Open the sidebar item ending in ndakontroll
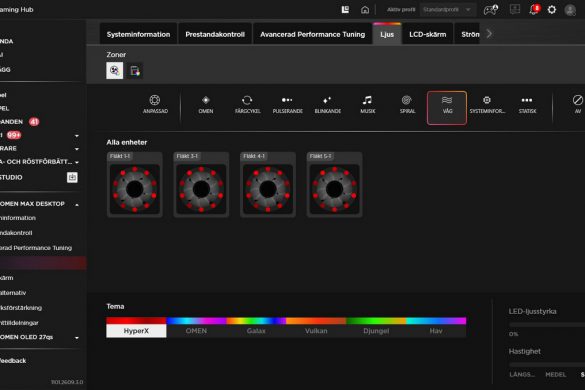Screen dimensions: 585x390 point(16,233)
